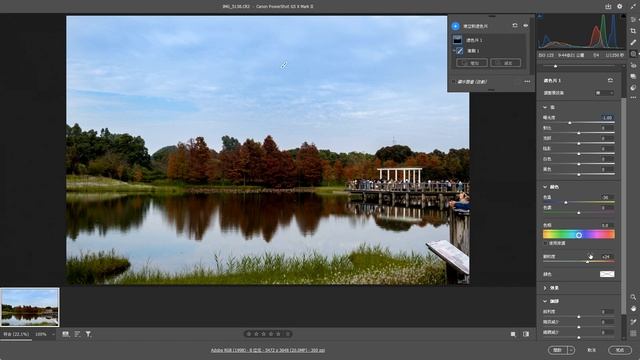Select the Crop tool
This screenshot has height=360, width=640.
tap(633, 31)
